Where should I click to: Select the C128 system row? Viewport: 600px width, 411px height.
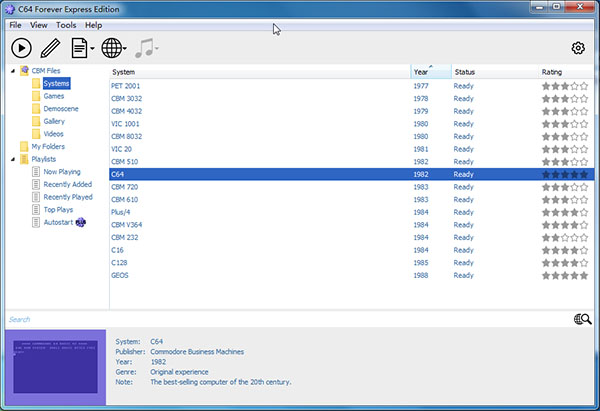pos(351,263)
